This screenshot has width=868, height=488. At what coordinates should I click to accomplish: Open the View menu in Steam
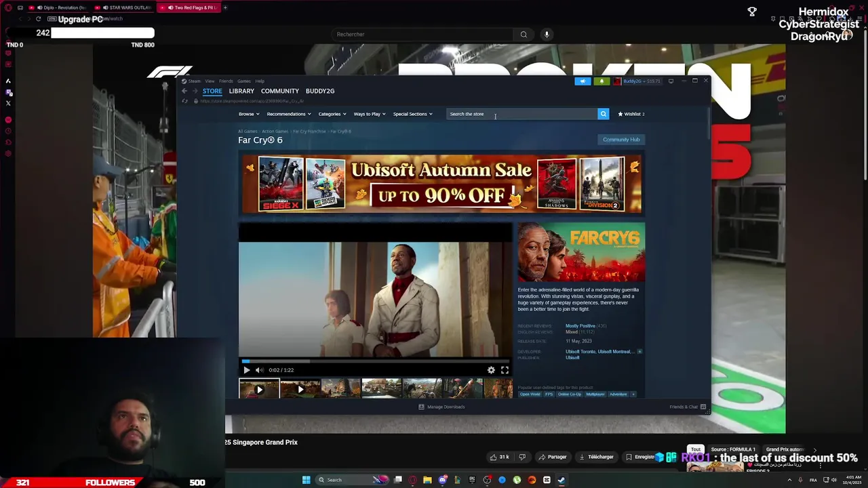[210, 81]
